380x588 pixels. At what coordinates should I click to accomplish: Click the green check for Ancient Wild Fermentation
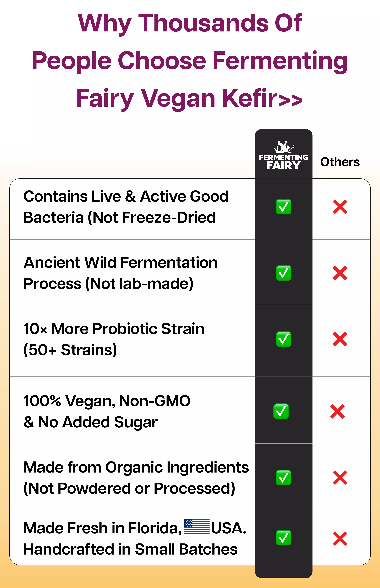(284, 273)
